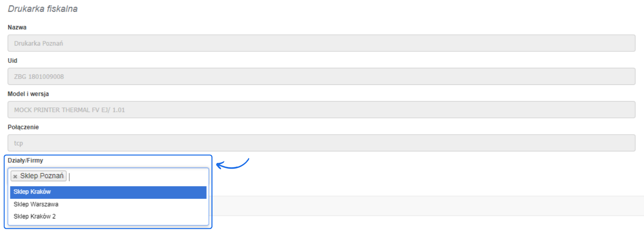Click the Uid field label

(12, 61)
